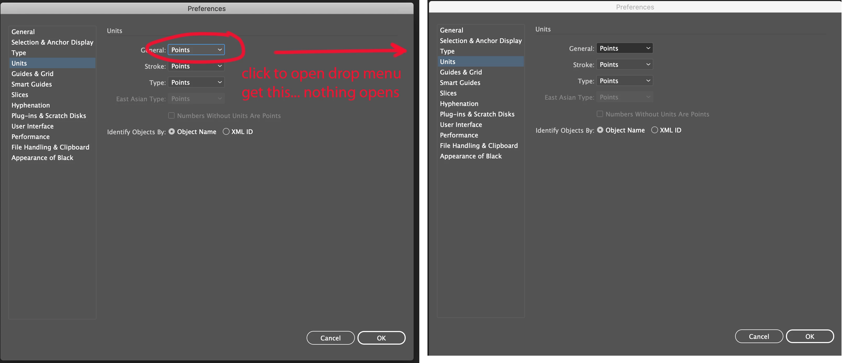Screen dimensions: 868x363
Task: Expand Type units dropdown in right dialog
Action: (624, 81)
